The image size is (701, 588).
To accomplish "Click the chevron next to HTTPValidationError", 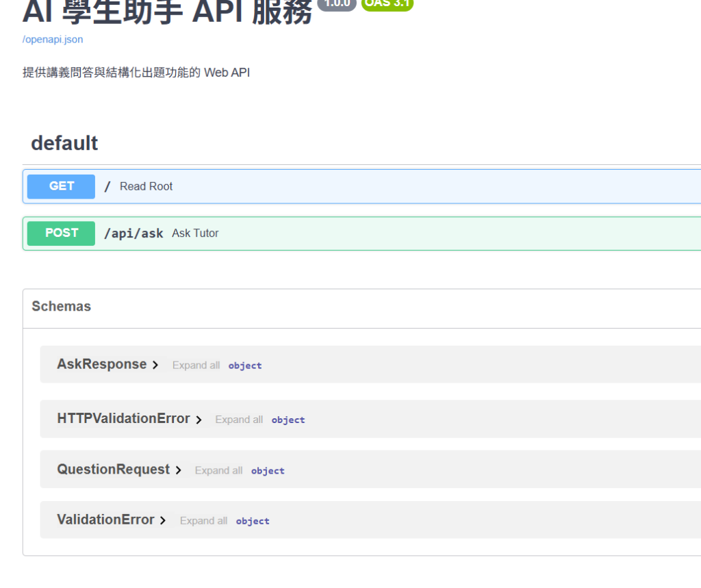I will pos(199,420).
